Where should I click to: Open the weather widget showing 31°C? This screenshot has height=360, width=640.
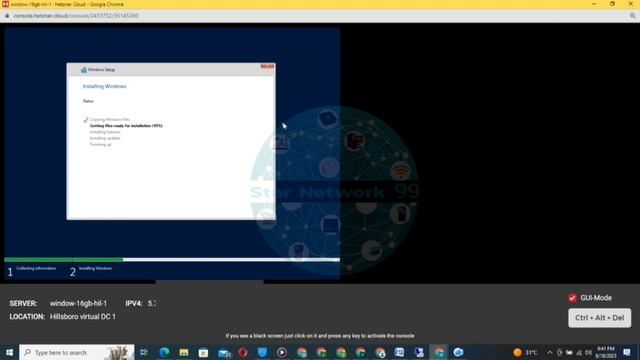tap(525, 352)
